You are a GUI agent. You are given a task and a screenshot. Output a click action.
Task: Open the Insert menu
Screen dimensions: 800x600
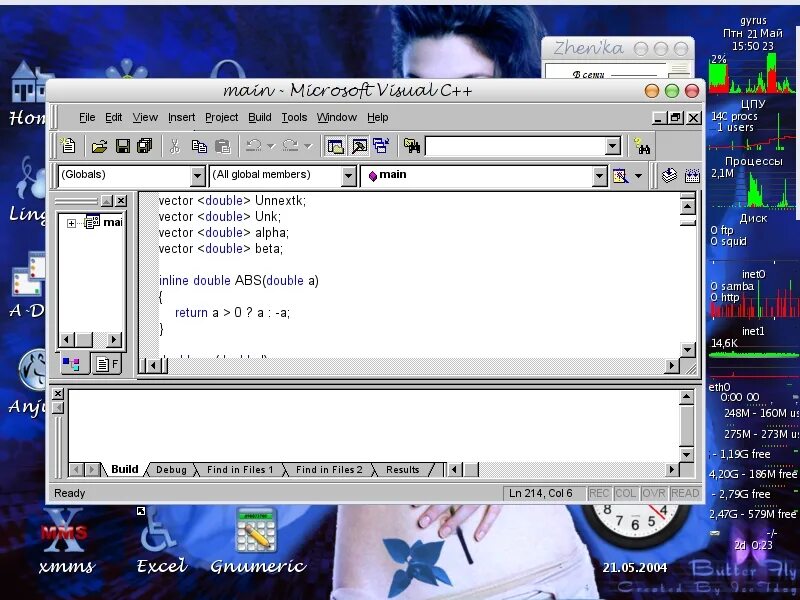click(x=182, y=117)
